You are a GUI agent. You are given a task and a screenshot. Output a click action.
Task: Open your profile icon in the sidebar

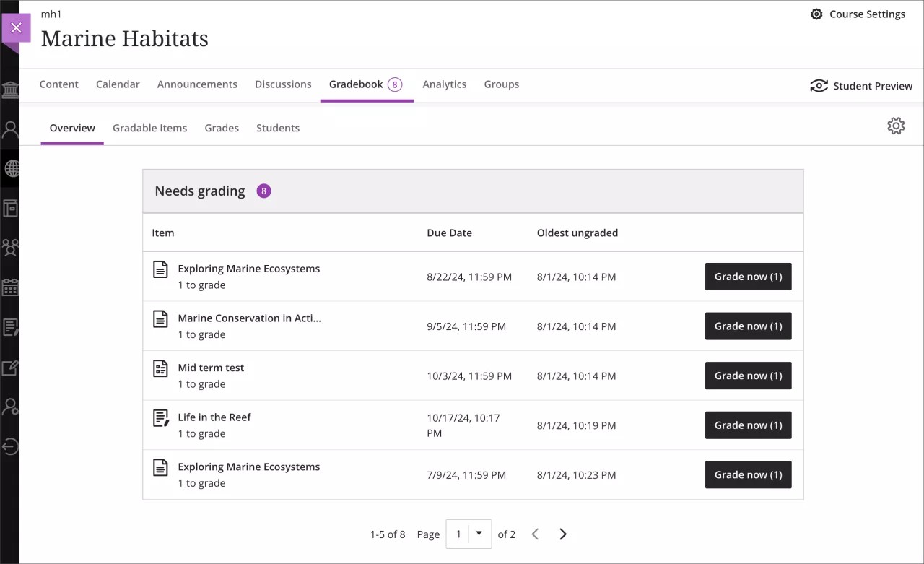pyautogui.click(x=10, y=130)
